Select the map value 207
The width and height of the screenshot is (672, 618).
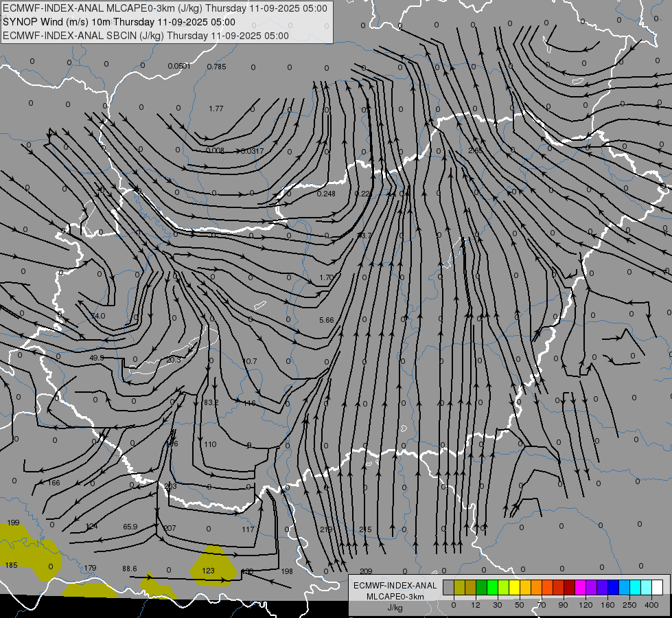point(170,528)
